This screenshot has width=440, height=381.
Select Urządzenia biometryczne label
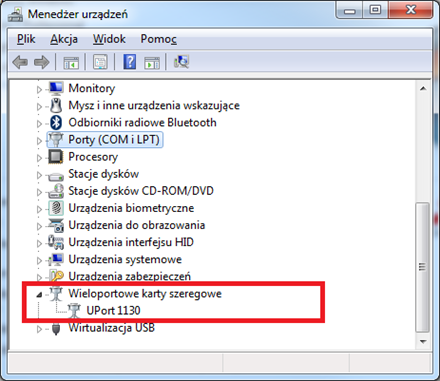coord(131,208)
